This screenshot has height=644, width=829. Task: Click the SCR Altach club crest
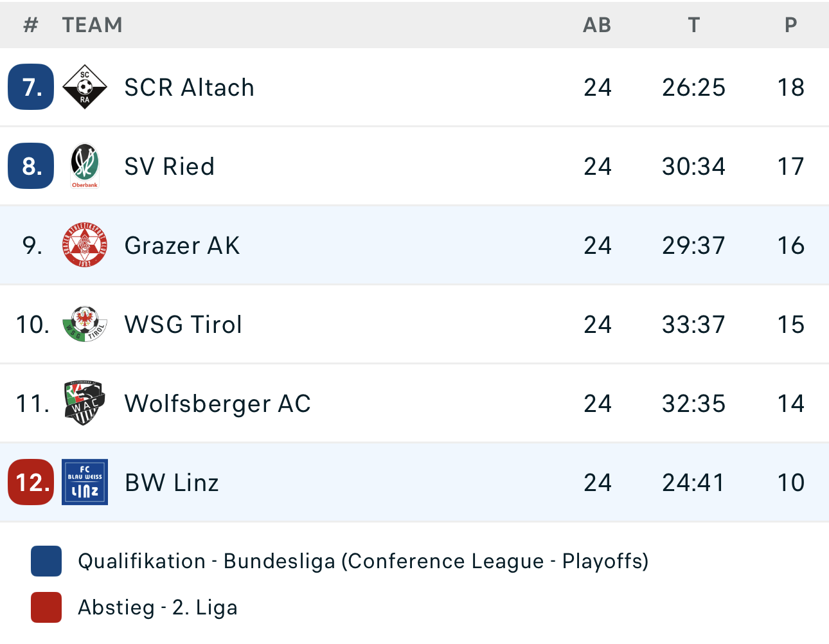(x=85, y=87)
